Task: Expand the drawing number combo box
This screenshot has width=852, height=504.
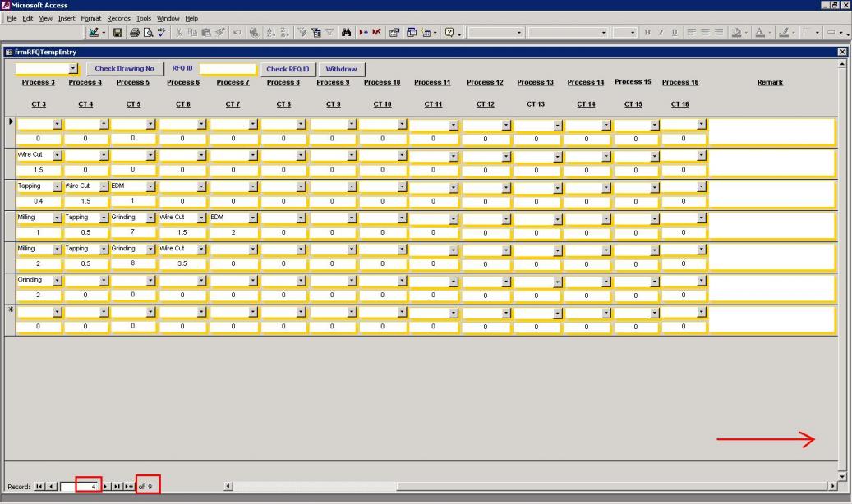Action: coord(73,70)
